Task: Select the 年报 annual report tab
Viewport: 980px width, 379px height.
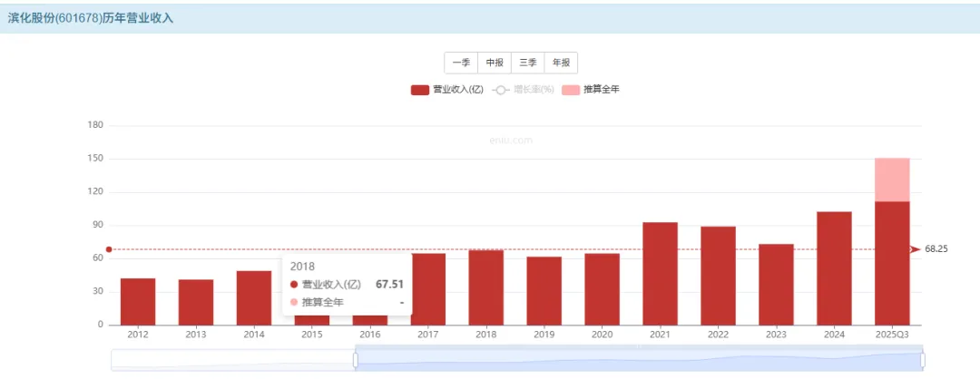Action: [561, 63]
